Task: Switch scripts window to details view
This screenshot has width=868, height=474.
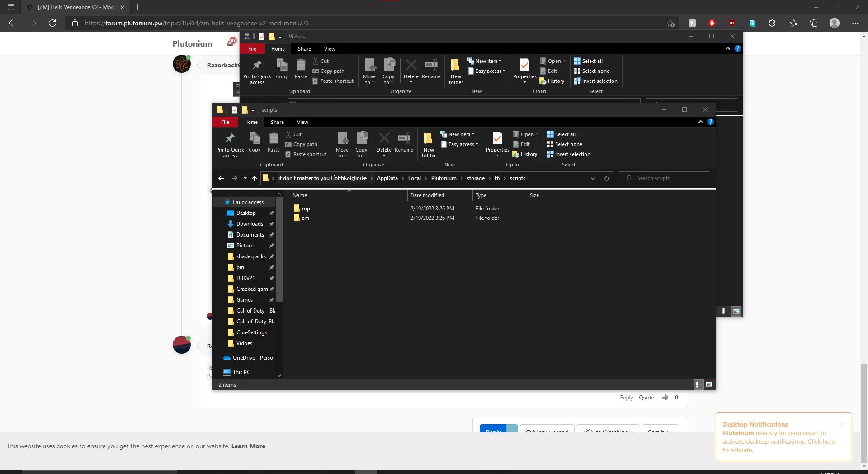Action: (698, 384)
